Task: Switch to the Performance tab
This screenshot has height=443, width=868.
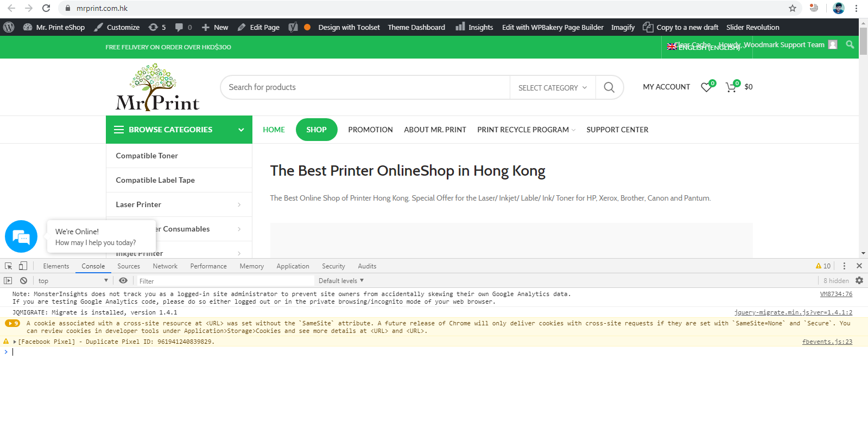Action: (208, 266)
